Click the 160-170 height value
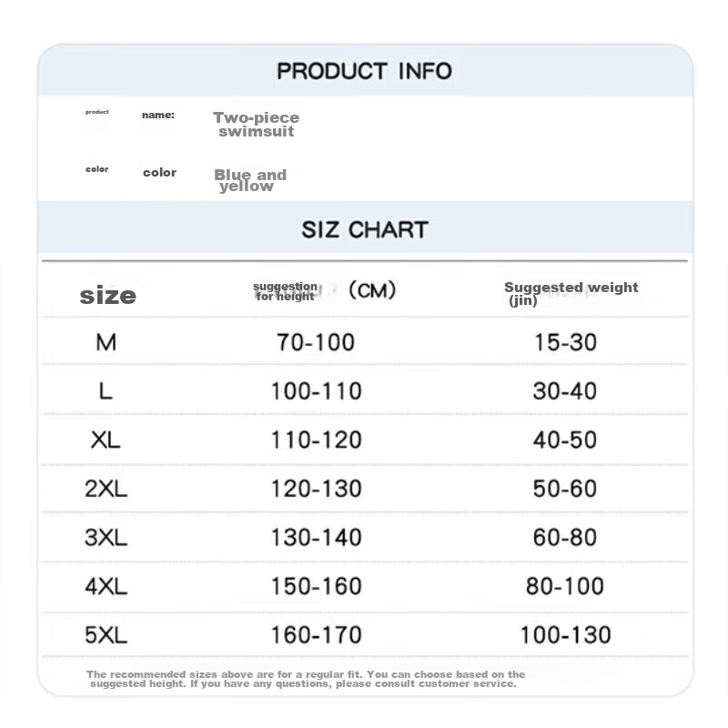This screenshot has height=728, width=728. [x=316, y=635]
